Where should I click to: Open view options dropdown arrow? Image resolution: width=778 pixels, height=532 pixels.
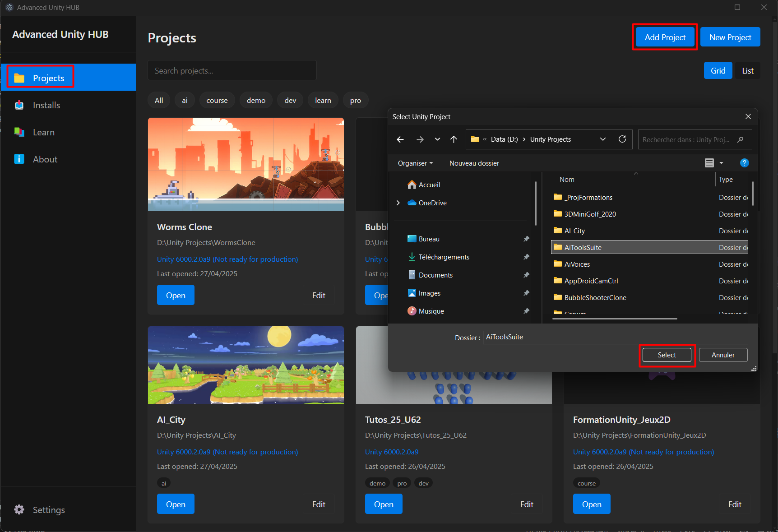721,163
